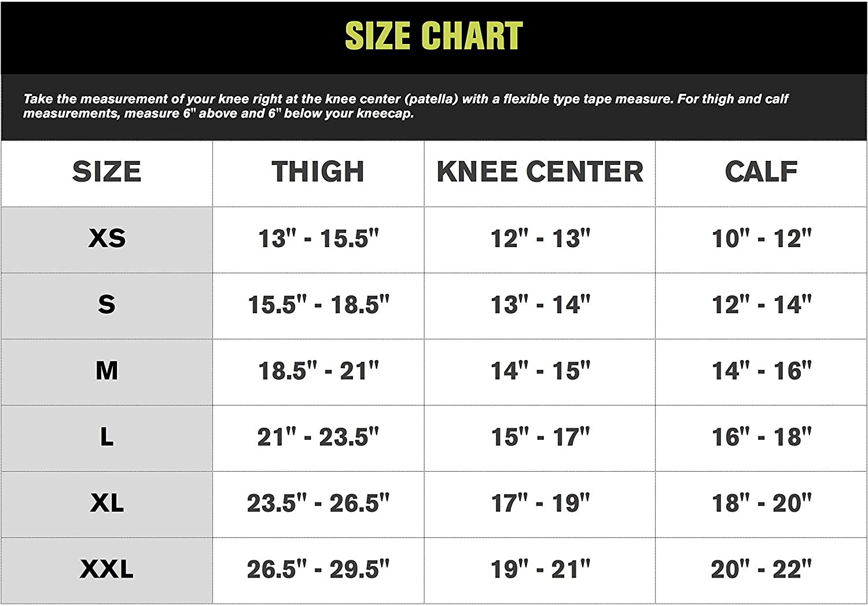Click the SIZE CHART title
Viewport: 868px width, 606px height.
click(434, 36)
